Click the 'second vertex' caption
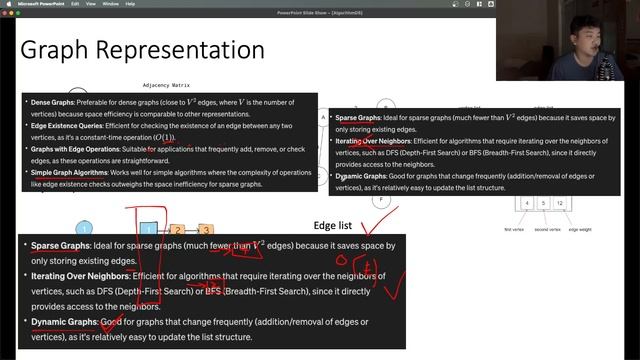 coord(547,230)
